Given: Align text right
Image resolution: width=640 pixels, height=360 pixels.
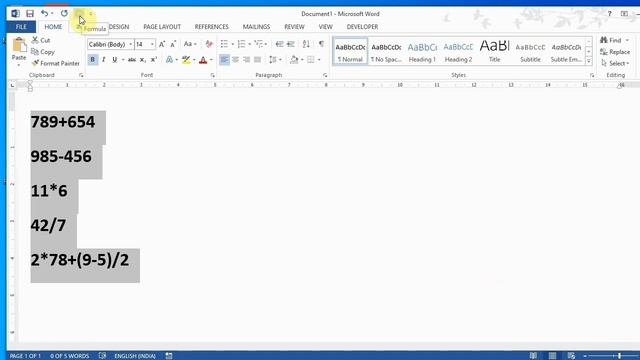Looking at the screenshot, I should click(x=247, y=60).
